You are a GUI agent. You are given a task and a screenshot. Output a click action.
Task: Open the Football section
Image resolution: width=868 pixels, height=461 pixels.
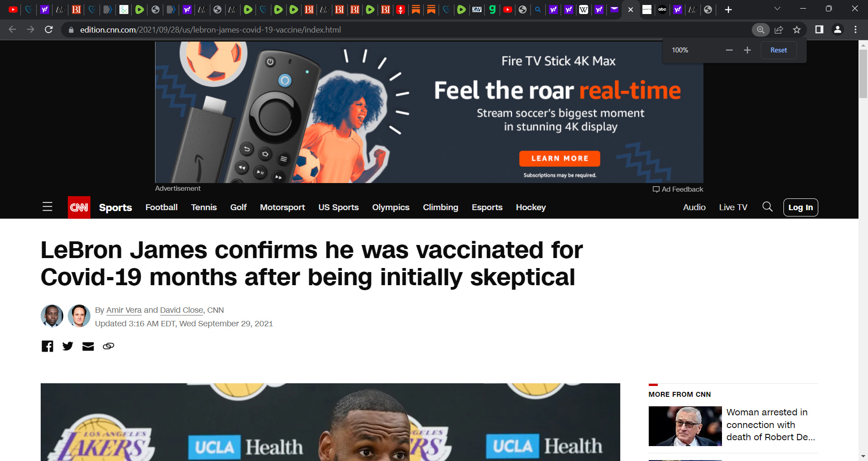161,207
